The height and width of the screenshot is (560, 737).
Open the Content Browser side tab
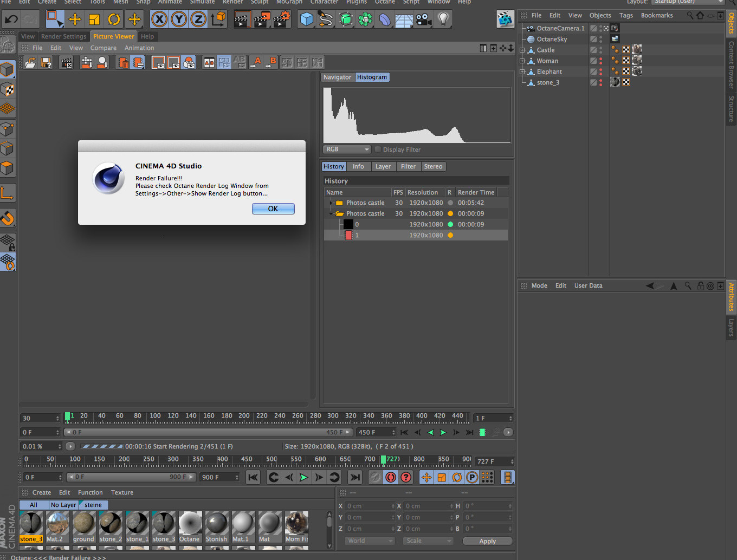point(731,65)
